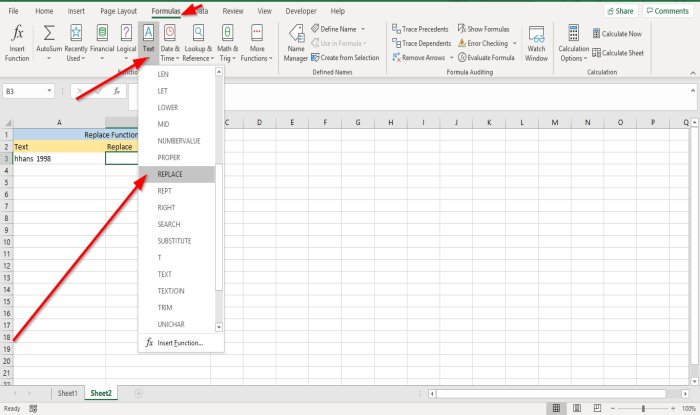Expand the Error Checking dropdown arrow
Viewport: 700px width, 415px height.
515,43
